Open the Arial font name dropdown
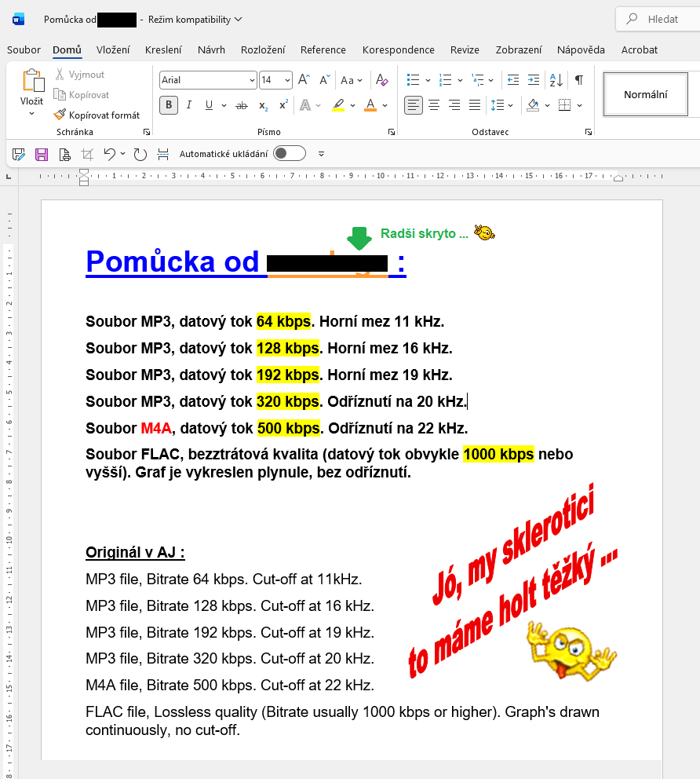Image resolution: width=700 pixels, height=779 pixels. point(252,80)
